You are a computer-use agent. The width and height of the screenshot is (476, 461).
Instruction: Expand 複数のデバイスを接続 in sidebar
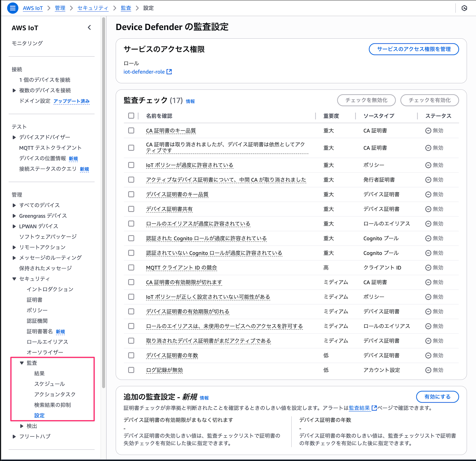coord(14,90)
